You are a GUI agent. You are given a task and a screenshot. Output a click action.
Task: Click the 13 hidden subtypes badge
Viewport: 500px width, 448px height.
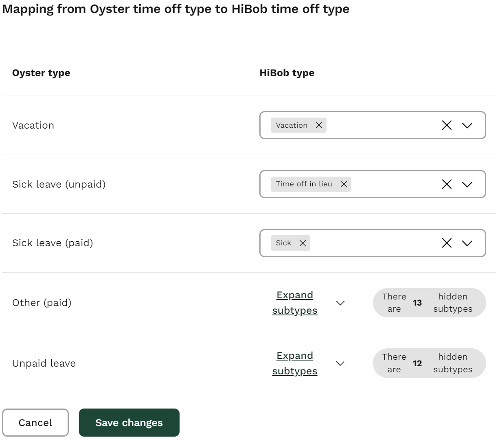(x=429, y=303)
